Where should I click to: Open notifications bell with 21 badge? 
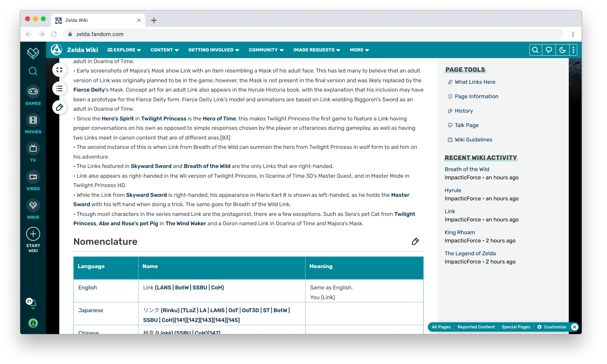pyautogui.click(x=32, y=303)
